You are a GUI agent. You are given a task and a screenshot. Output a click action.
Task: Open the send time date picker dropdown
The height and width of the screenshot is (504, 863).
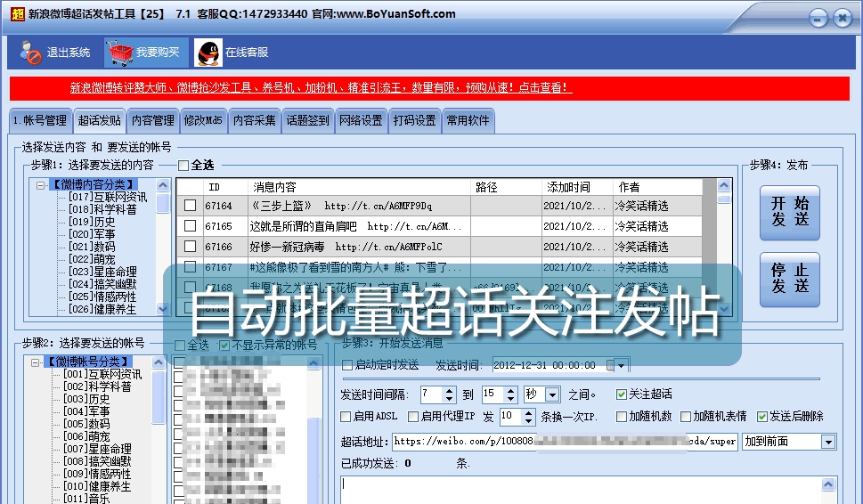(622, 365)
